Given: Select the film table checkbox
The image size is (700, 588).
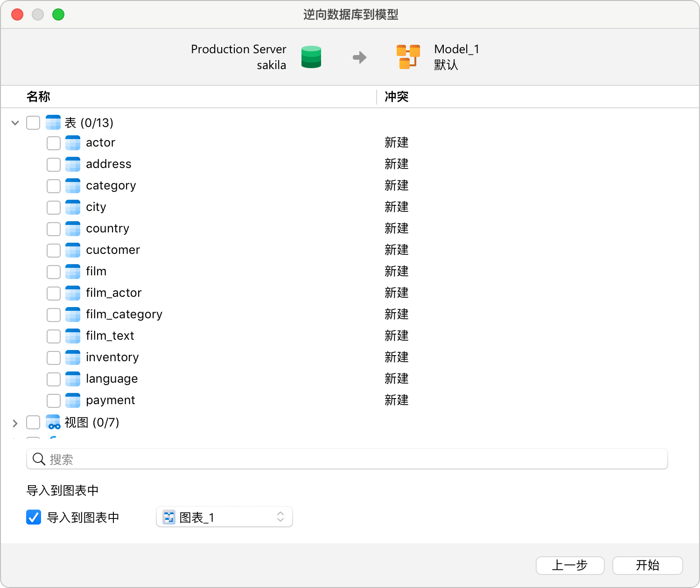Looking at the screenshot, I should pyautogui.click(x=54, y=272).
